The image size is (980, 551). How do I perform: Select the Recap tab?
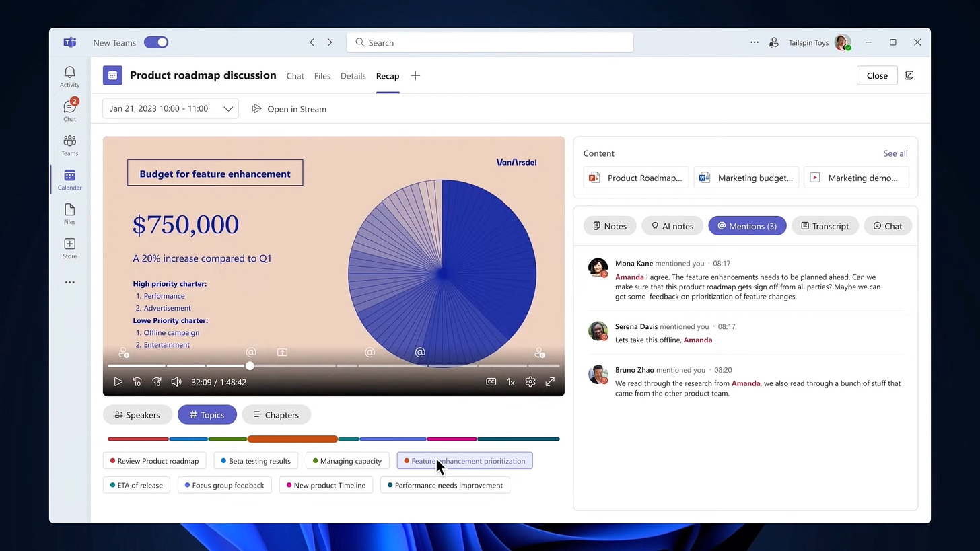[x=388, y=76]
